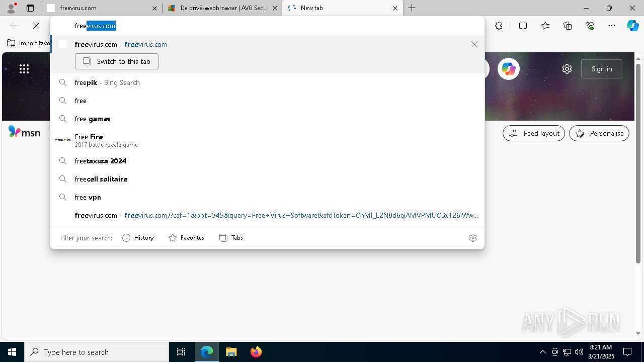Open Split screen view
This screenshot has width=644, height=362.
pyautogui.click(x=523, y=26)
